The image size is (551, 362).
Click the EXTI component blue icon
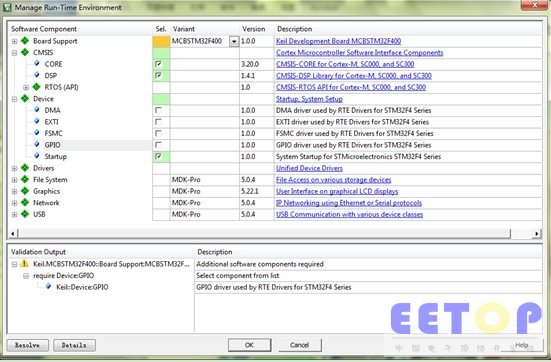coord(37,122)
